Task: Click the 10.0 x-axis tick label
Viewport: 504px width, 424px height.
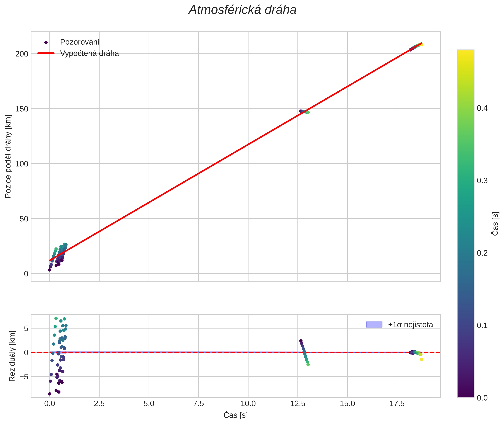Action: 248,403
